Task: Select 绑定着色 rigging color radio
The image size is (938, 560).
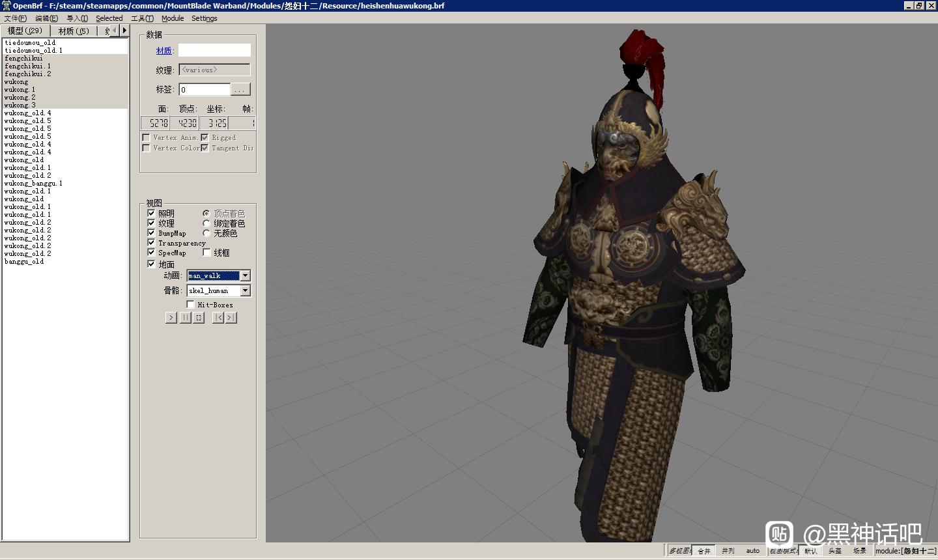Action: coord(206,223)
